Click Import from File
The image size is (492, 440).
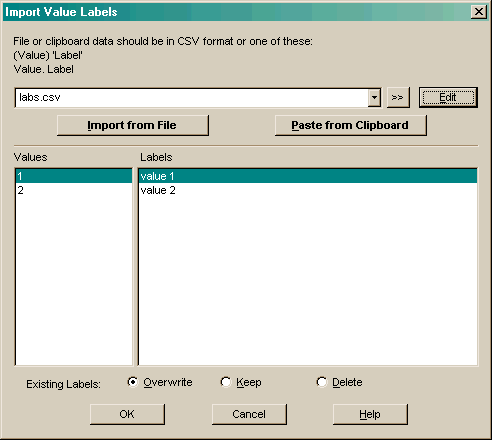click(133, 125)
